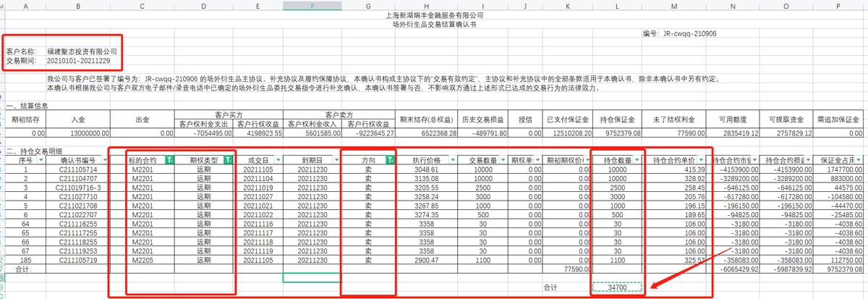Select column header A

26,5
